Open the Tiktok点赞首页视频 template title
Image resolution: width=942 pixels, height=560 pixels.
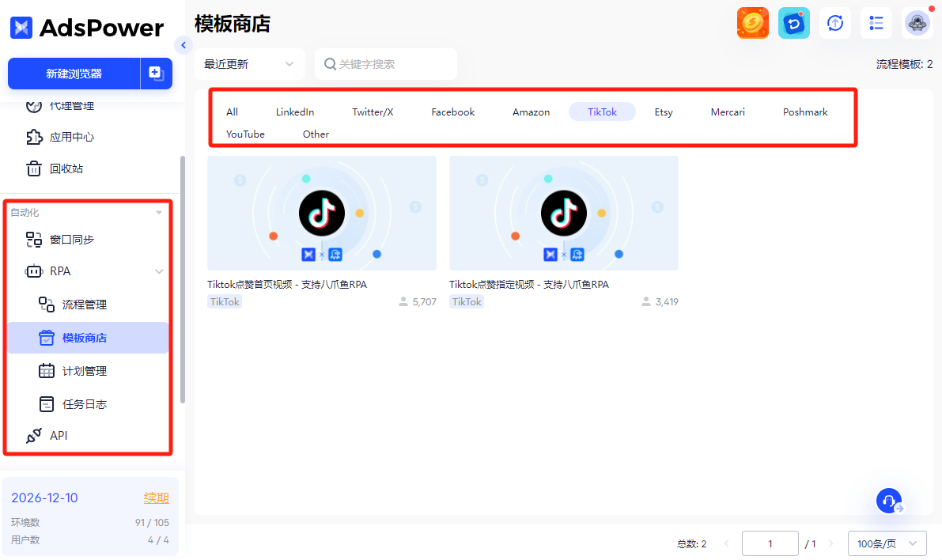287,284
